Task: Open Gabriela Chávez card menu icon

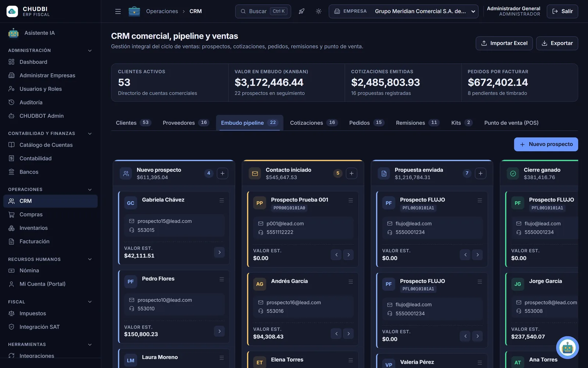Action: 222,200
